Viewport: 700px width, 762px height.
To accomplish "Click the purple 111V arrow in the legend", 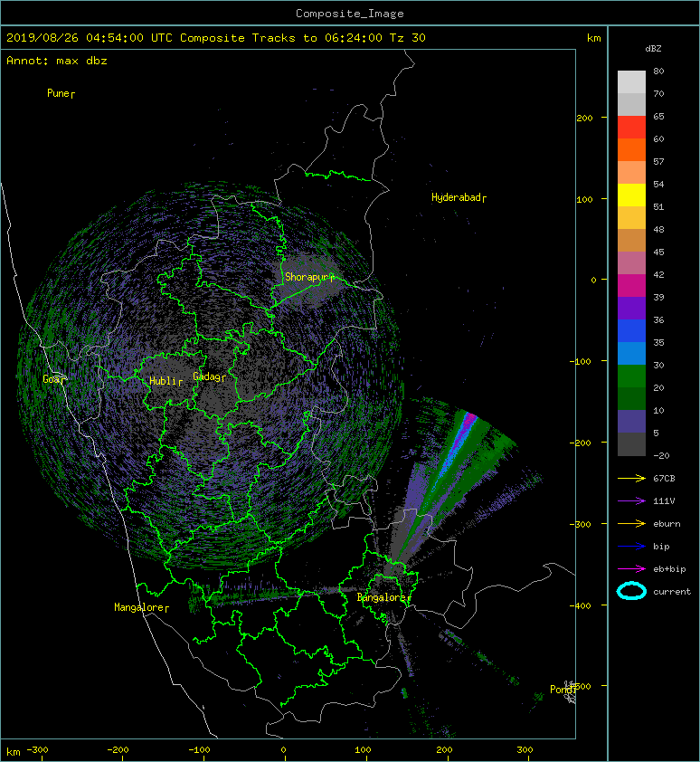I will pos(631,501).
